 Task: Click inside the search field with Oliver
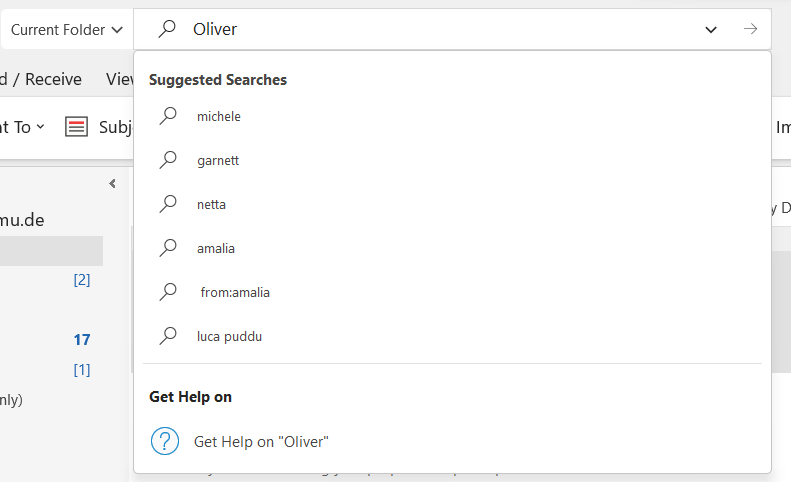click(444, 29)
